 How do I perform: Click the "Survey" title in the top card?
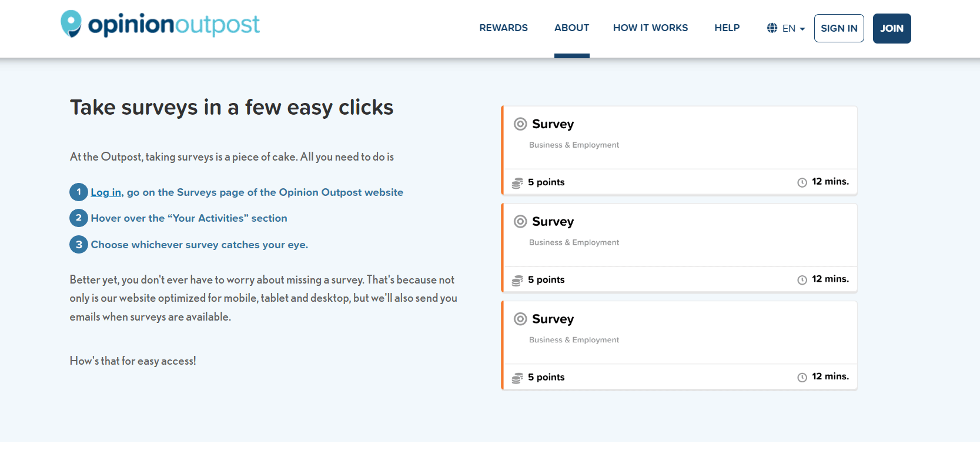point(553,124)
